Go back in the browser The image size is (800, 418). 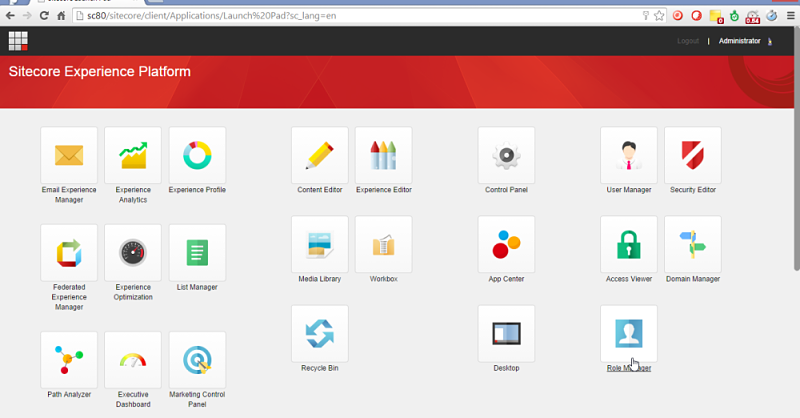click(10, 16)
